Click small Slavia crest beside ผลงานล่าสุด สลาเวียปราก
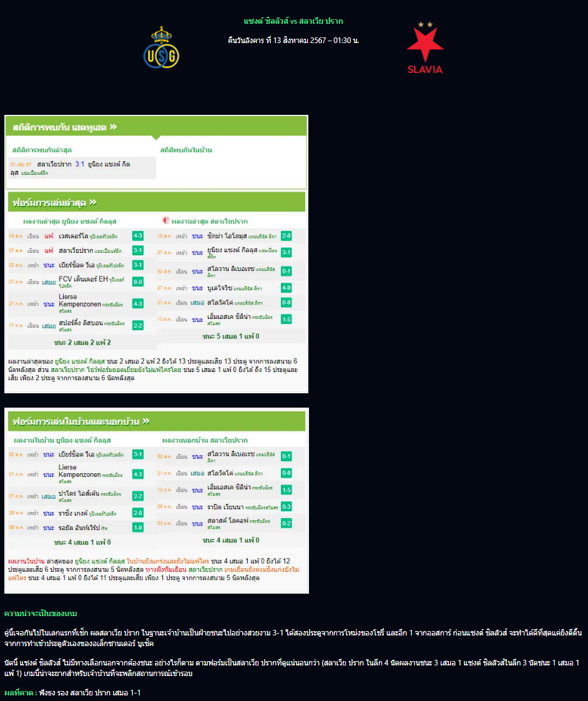 coord(165,220)
